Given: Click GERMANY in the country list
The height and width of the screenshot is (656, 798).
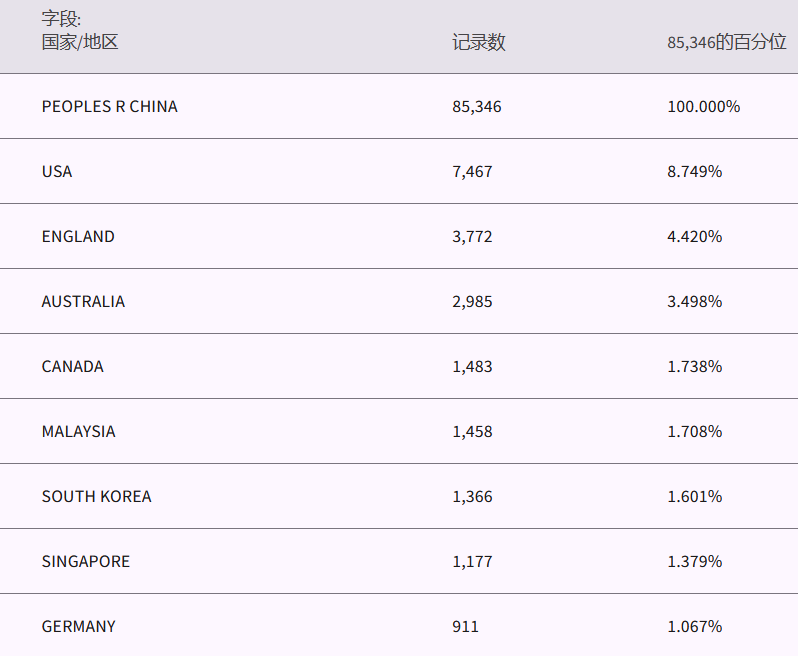Looking at the screenshot, I should point(78,626).
